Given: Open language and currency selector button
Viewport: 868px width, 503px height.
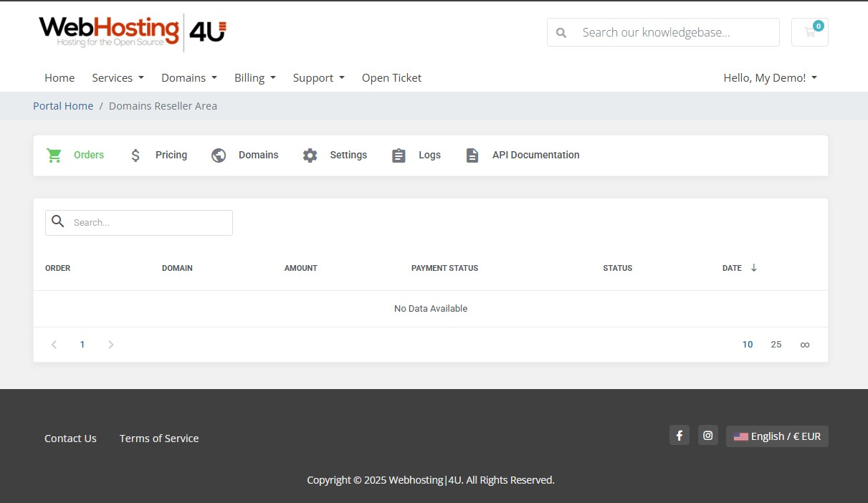Looking at the screenshot, I should click(777, 436).
